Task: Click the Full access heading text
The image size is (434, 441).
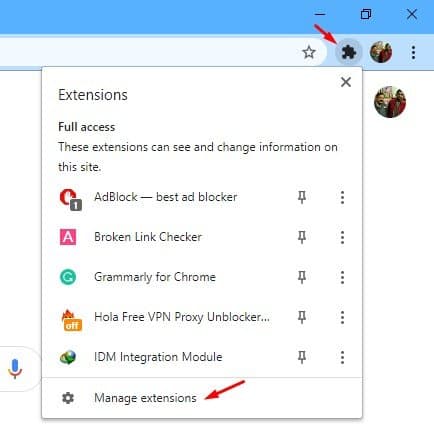Action: click(x=87, y=127)
